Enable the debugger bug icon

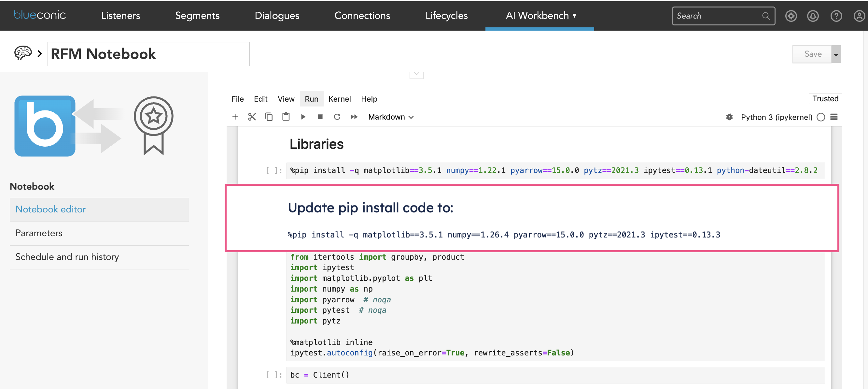pyautogui.click(x=729, y=117)
